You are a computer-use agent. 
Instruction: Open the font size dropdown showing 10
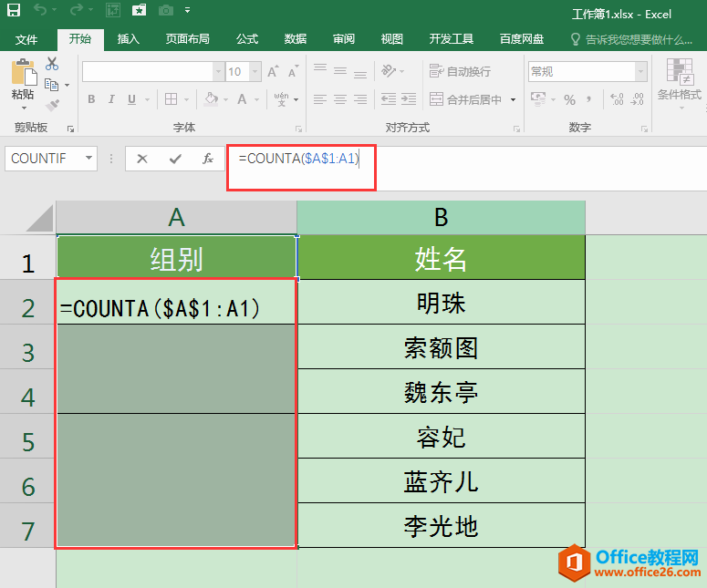[x=255, y=72]
